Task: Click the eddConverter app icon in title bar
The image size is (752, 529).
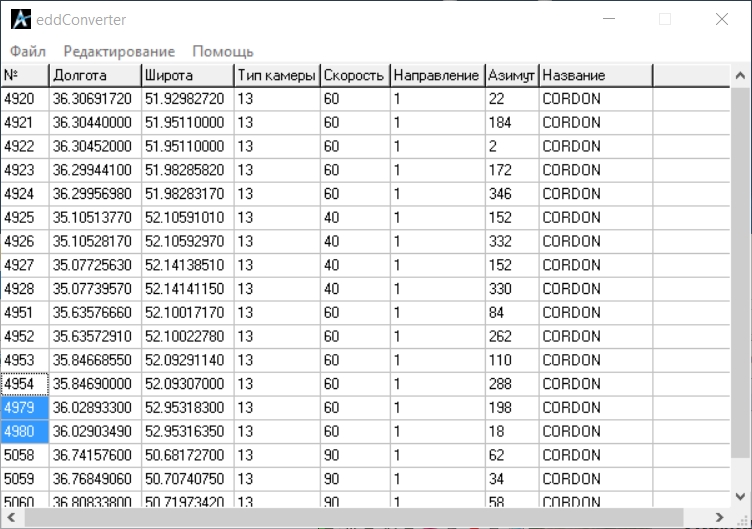Action: 19,19
